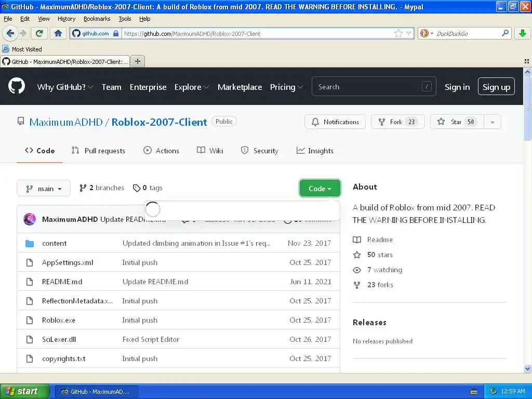
Task: Switch to the Actions tab
Action: (x=161, y=151)
